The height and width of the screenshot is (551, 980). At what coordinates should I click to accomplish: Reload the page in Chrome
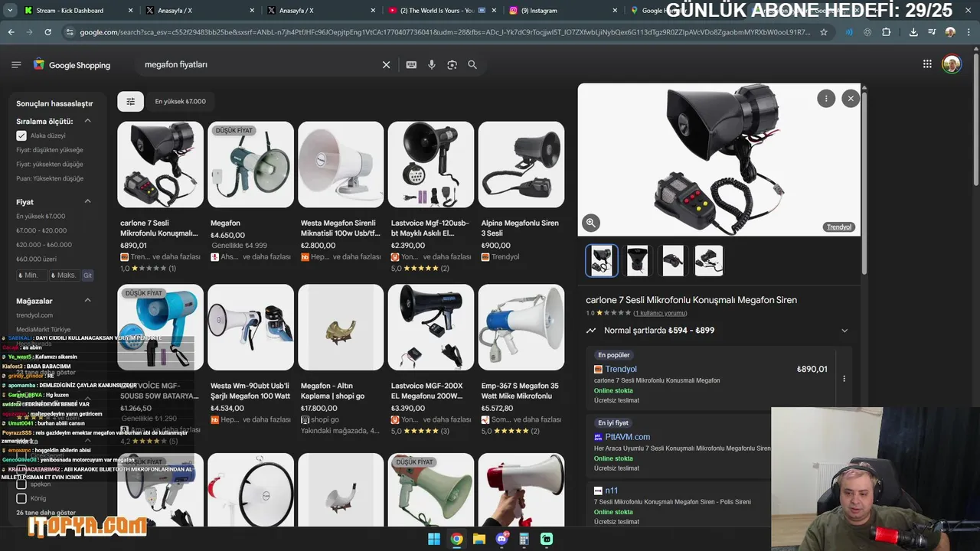(x=47, y=32)
